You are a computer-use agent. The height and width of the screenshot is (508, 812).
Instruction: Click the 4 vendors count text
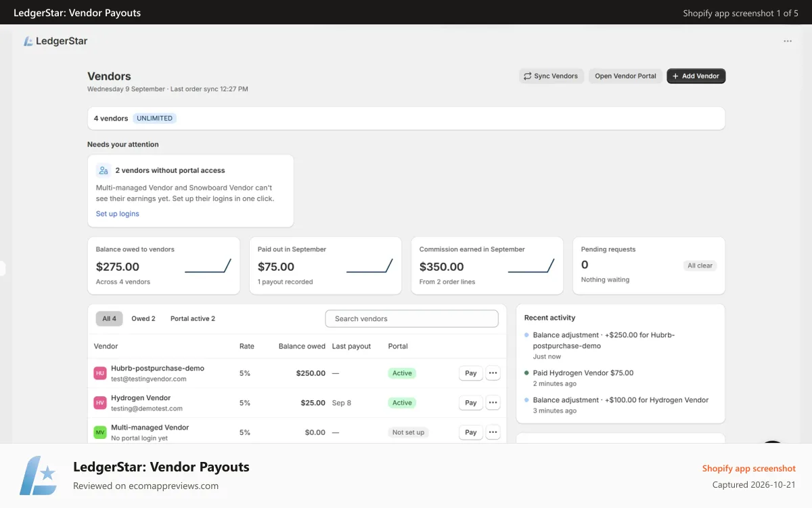pos(111,118)
